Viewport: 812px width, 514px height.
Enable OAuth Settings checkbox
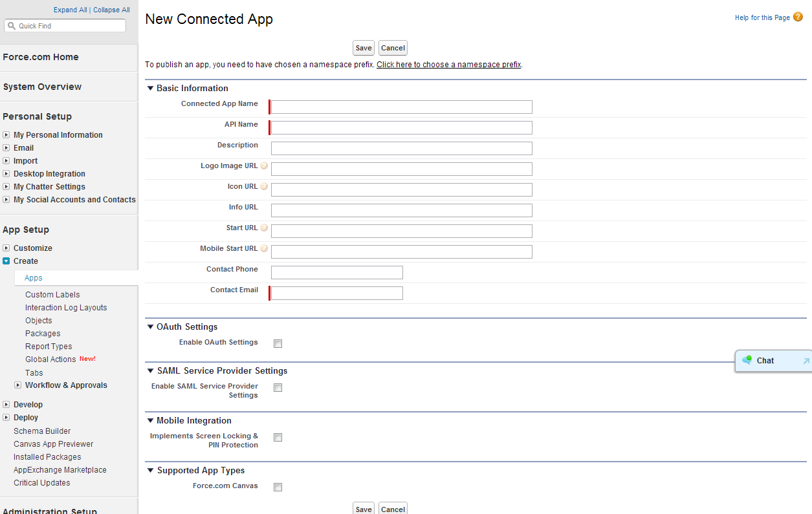click(x=278, y=344)
